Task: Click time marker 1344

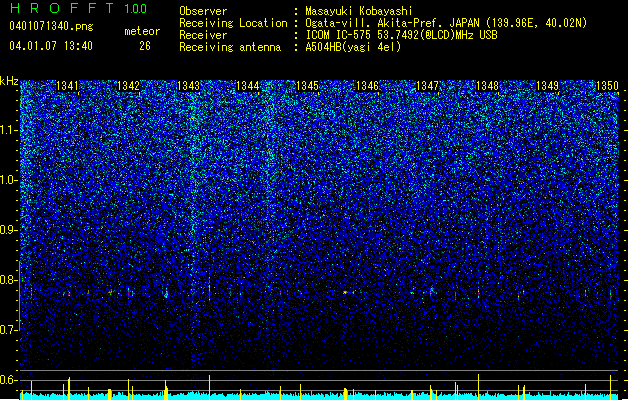Action: click(x=248, y=86)
